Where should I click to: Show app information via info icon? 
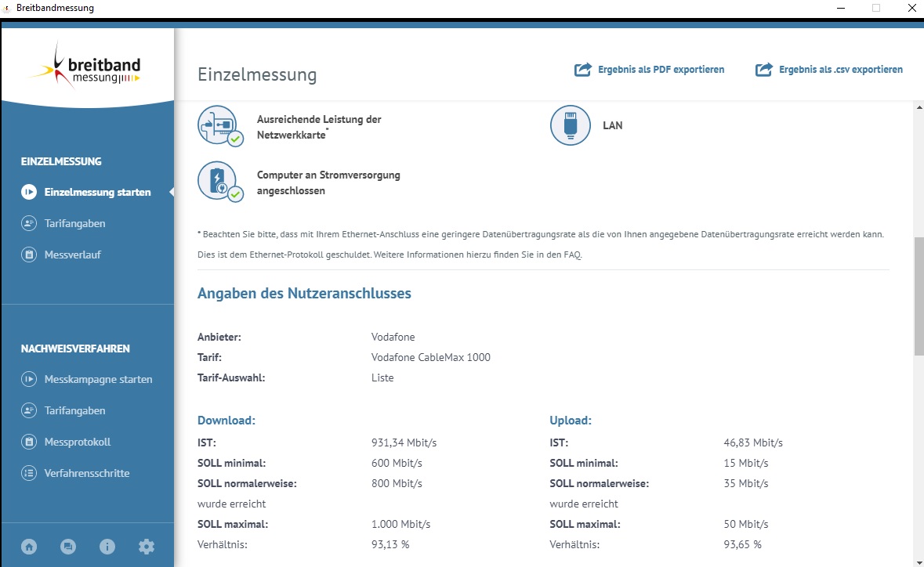(107, 546)
